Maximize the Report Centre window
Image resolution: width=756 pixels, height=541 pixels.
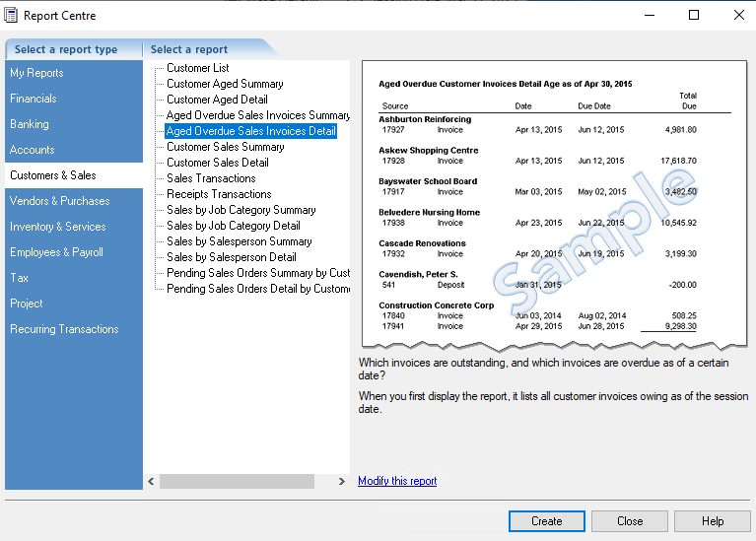click(x=693, y=16)
